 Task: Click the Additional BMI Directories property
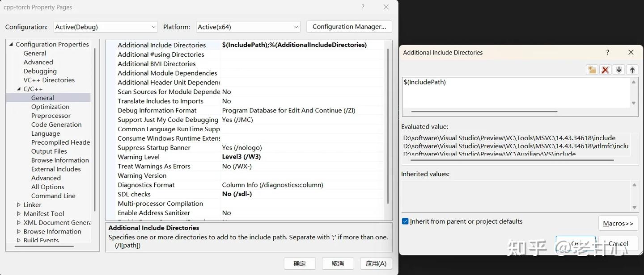157,64
